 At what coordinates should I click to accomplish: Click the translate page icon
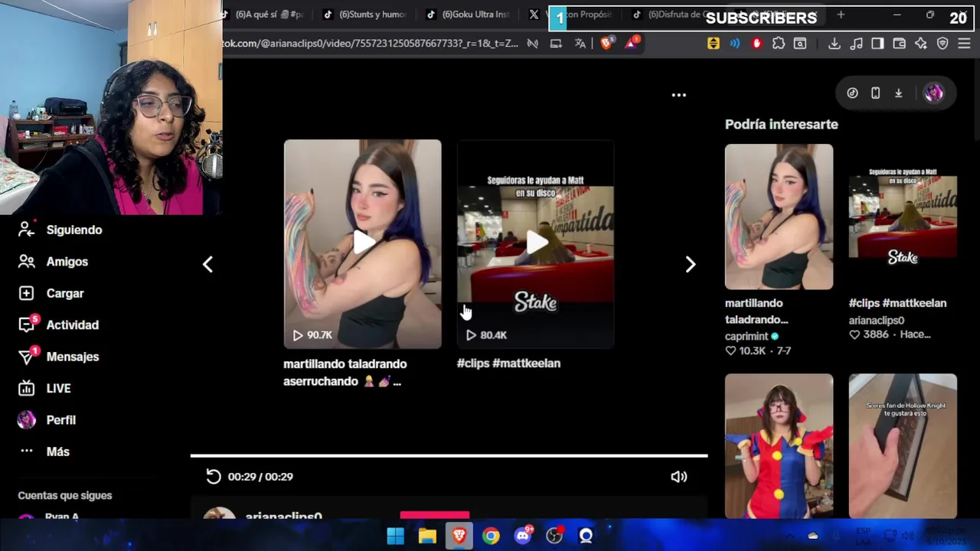click(x=580, y=44)
